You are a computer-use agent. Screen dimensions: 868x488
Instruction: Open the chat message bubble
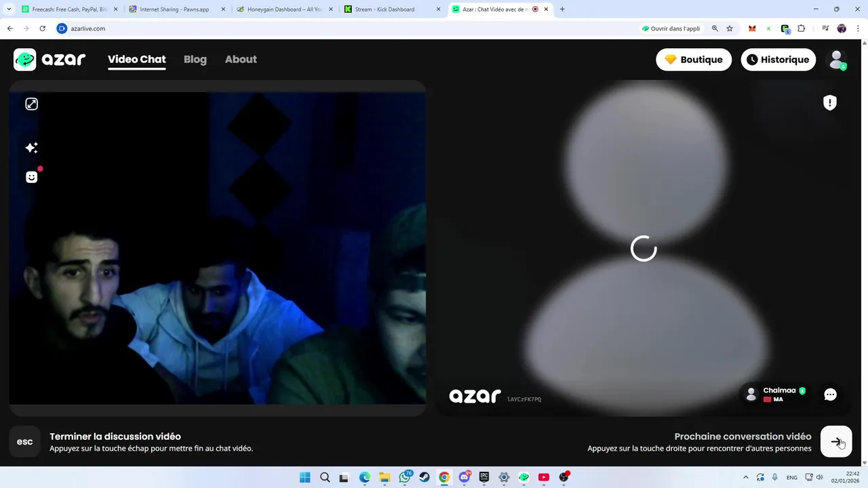pos(830,394)
